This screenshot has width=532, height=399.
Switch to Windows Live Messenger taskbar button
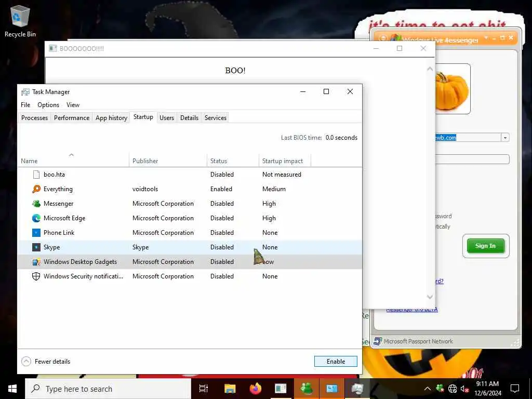(x=307, y=389)
